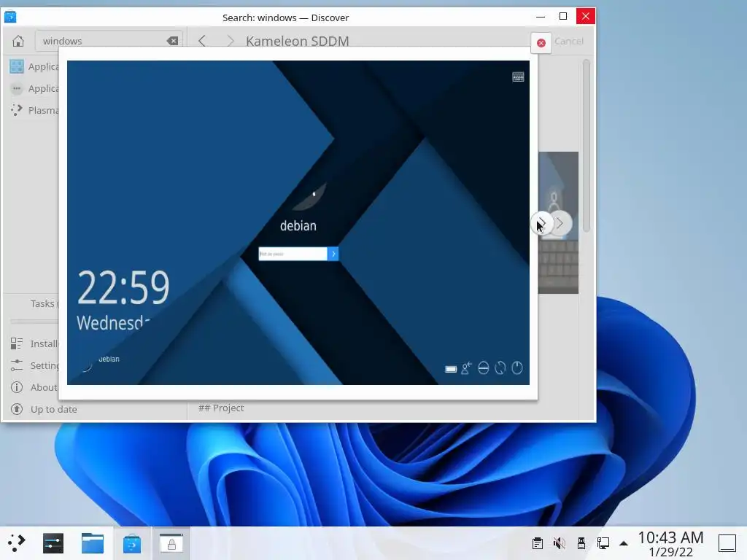The height and width of the screenshot is (560, 747).
Task: Navigate forward with the right chevron in toolbar
Action: tap(231, 41)
